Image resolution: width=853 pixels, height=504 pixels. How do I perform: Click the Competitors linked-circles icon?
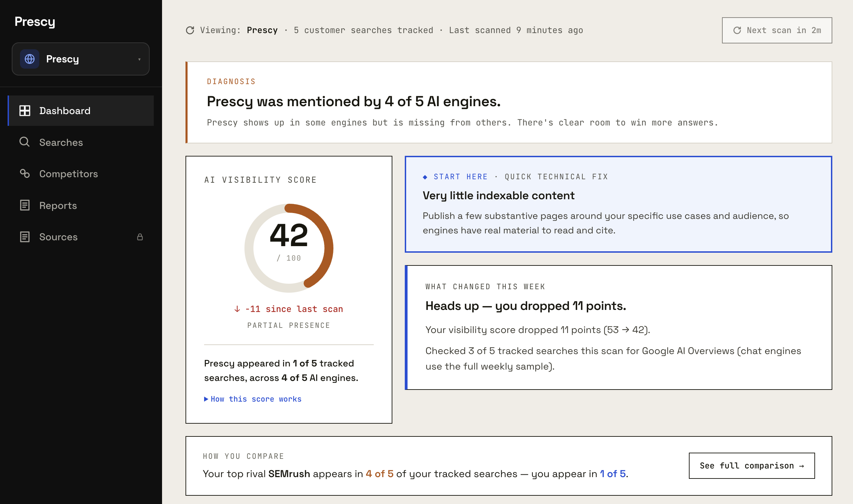point(25,173)
